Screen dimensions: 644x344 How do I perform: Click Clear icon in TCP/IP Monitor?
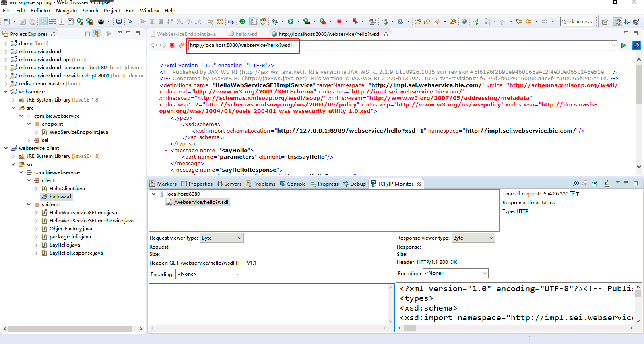585,184
